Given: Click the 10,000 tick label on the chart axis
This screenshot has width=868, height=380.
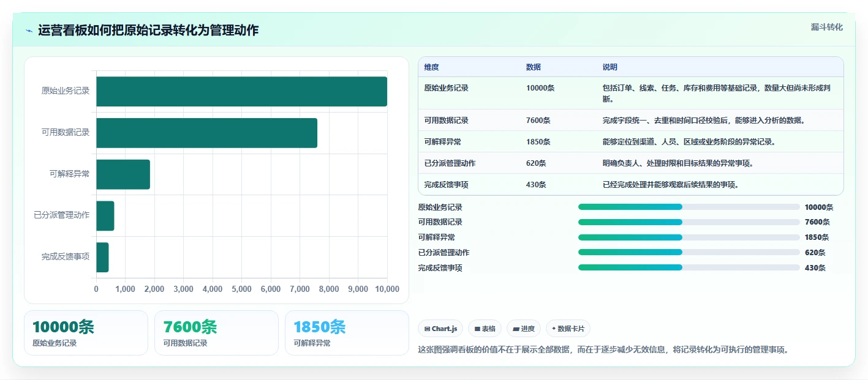Looking at the screenshot, I should coord(387,289).
